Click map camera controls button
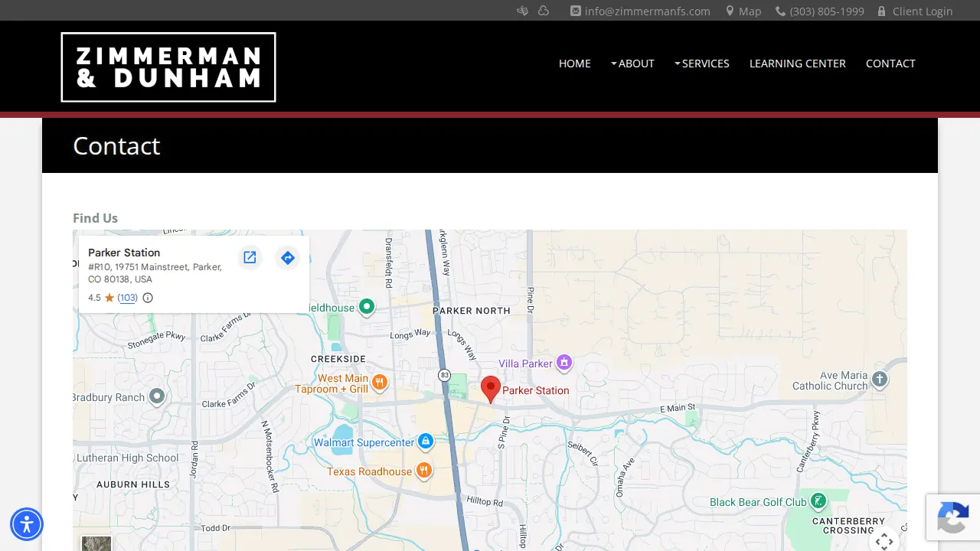 [884, 540]
